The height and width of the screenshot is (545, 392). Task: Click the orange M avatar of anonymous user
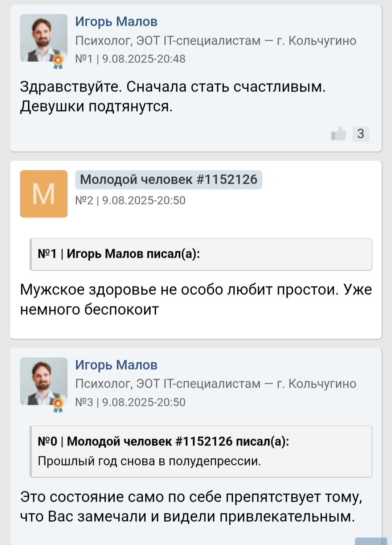[44, 194]
